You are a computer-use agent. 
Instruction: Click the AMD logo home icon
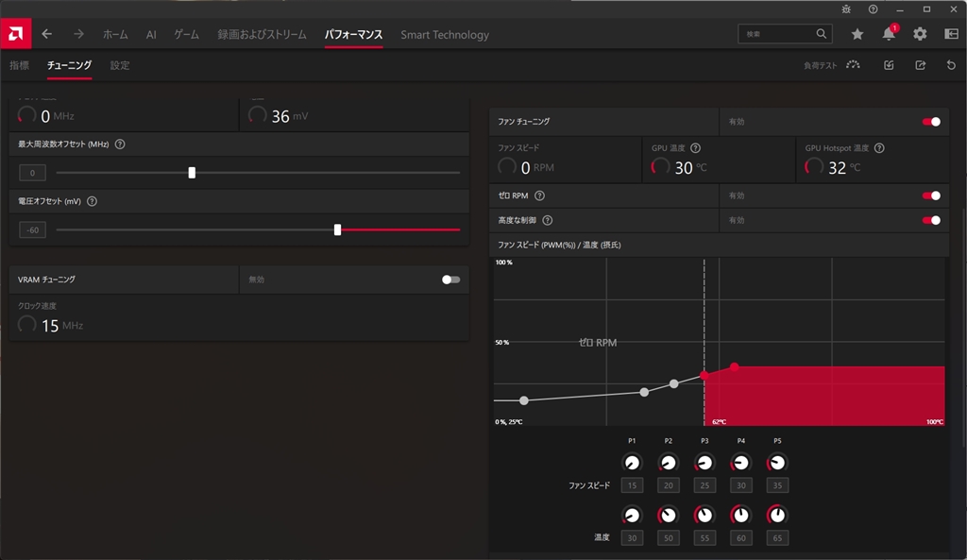15,34
